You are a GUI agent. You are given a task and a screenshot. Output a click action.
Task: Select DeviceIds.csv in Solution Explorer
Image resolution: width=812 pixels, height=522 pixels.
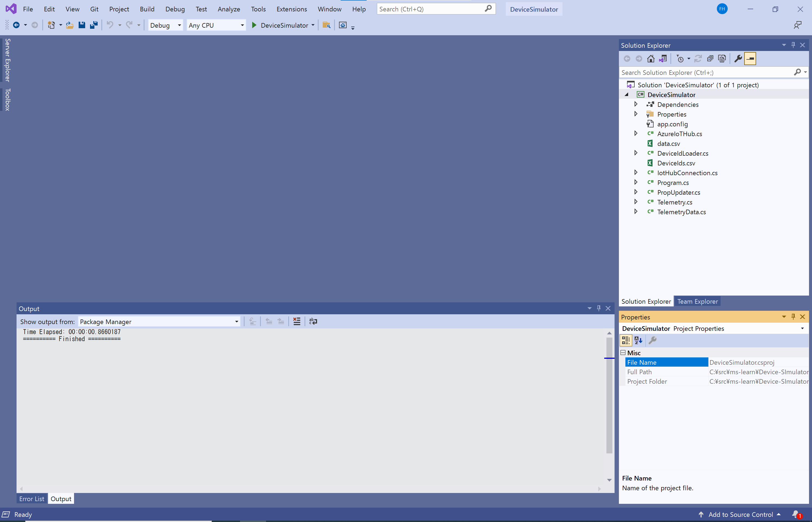coord(676,163)
